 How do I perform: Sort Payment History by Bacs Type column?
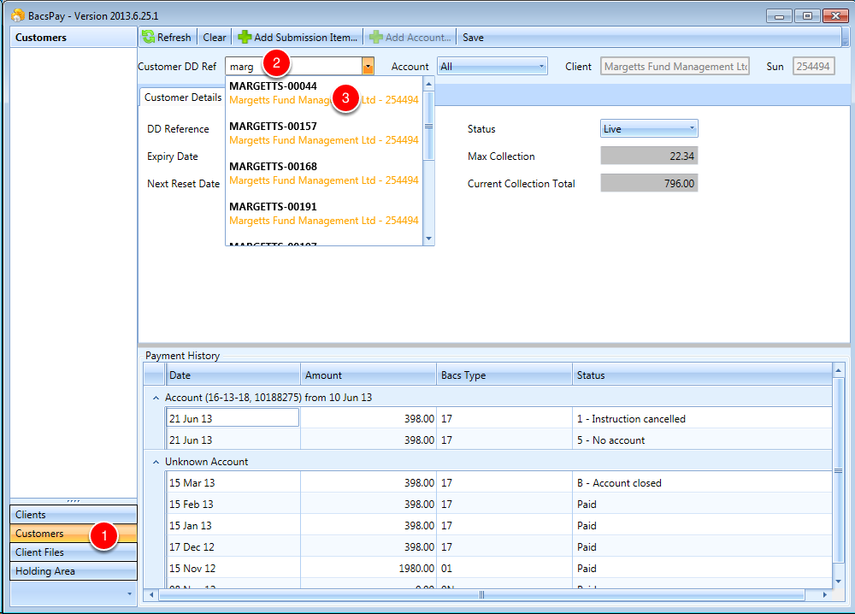(504, 375)
